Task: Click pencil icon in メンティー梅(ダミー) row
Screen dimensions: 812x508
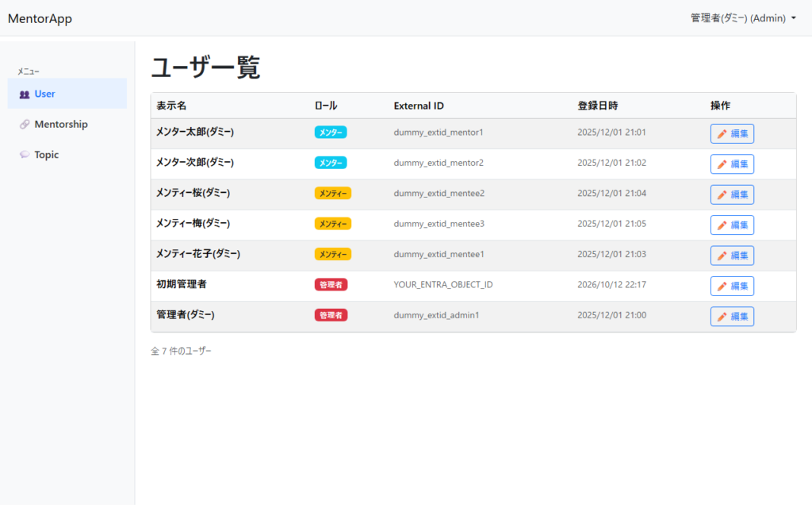Action: pyautogui.click(x=722, y=225)
